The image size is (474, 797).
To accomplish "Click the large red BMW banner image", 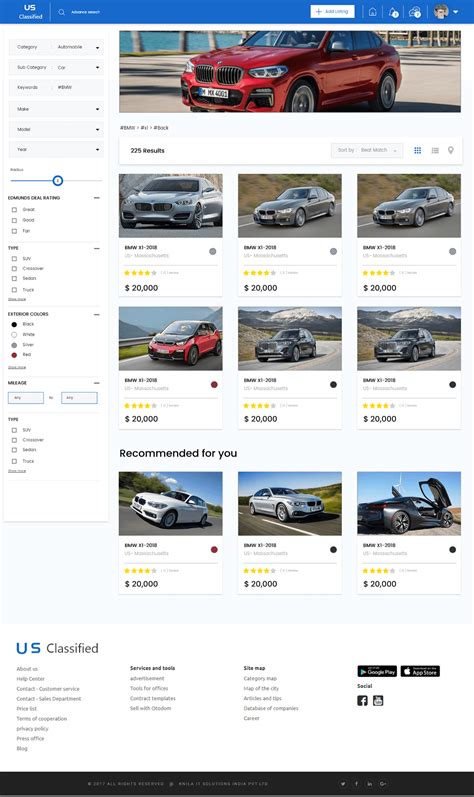I will click(x=290, y=71).
